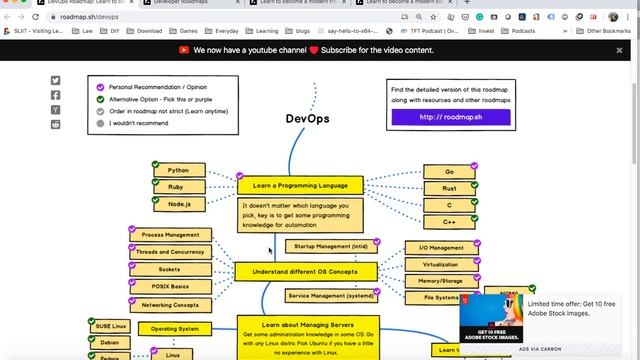Click the Memory/Storage node
Screen dimensions: 640x360
point(442,281)
